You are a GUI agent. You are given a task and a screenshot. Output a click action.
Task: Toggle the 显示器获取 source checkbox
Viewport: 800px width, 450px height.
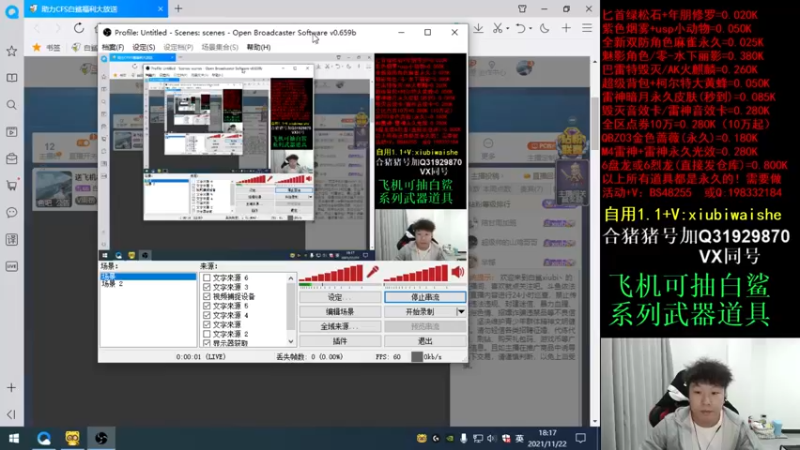point(207,343)
